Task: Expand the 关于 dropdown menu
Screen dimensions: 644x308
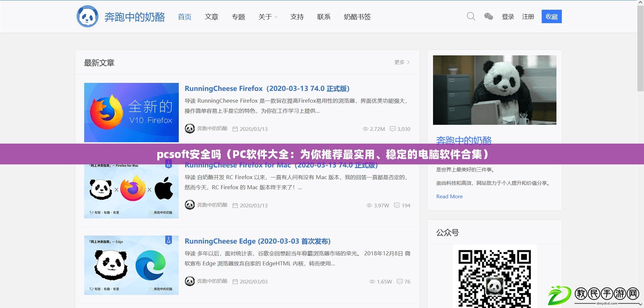Action: [268, 17]
